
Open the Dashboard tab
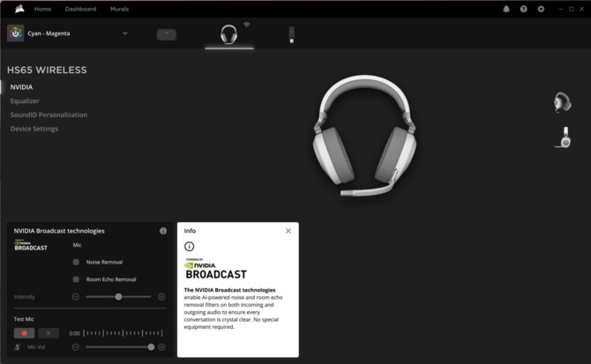pos(80,9)
